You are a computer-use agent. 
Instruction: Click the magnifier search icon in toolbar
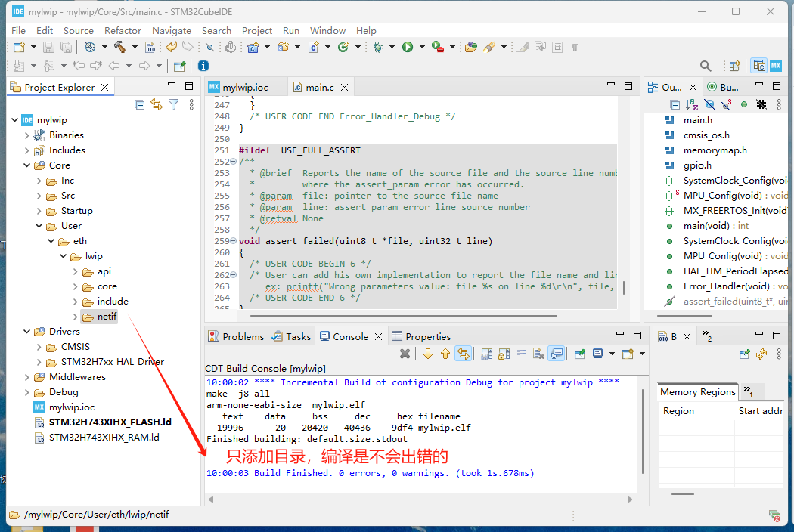[706, 66]
